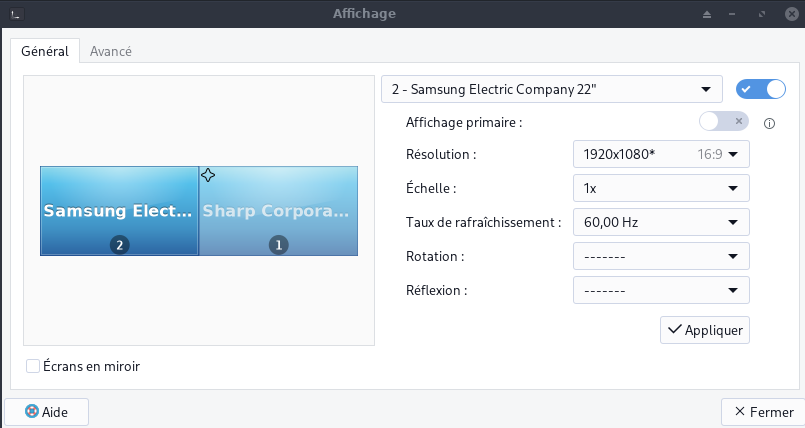Click the identify-display star icon in preview
The height and width of the screenshot is (428, 805).
point(208,175)
